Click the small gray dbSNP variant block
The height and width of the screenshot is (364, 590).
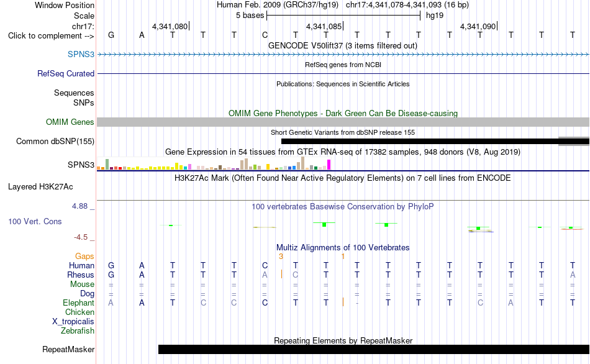click(x=574, y=141)
